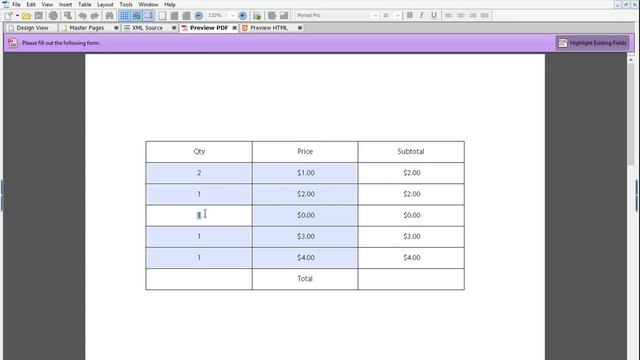
Task: Click the Total label cell
Action: tap(305, 279)
